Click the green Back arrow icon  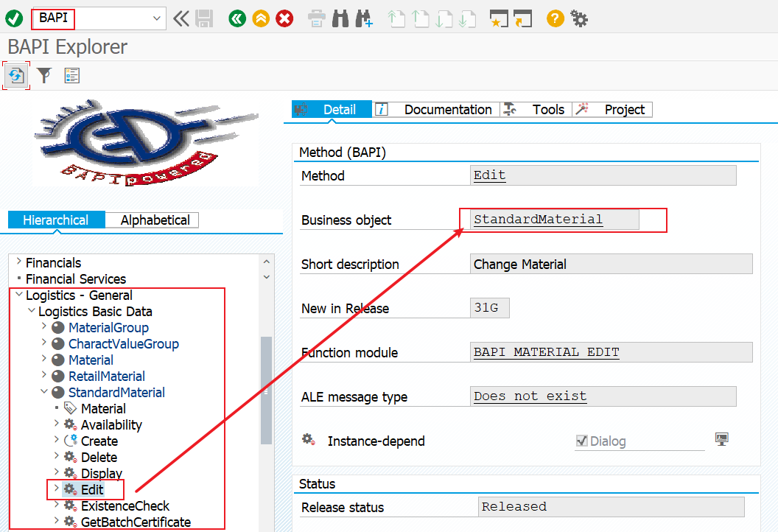pos(237,19)
